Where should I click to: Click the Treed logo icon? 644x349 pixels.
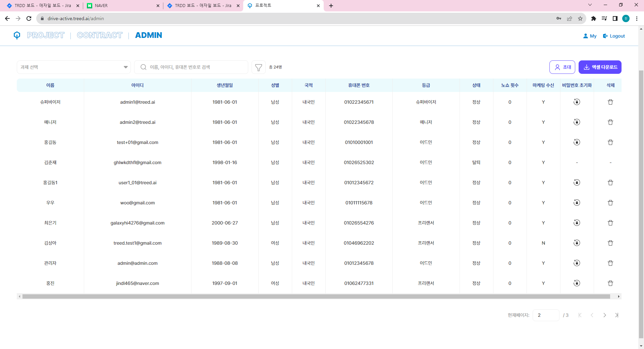coord(17,35)
